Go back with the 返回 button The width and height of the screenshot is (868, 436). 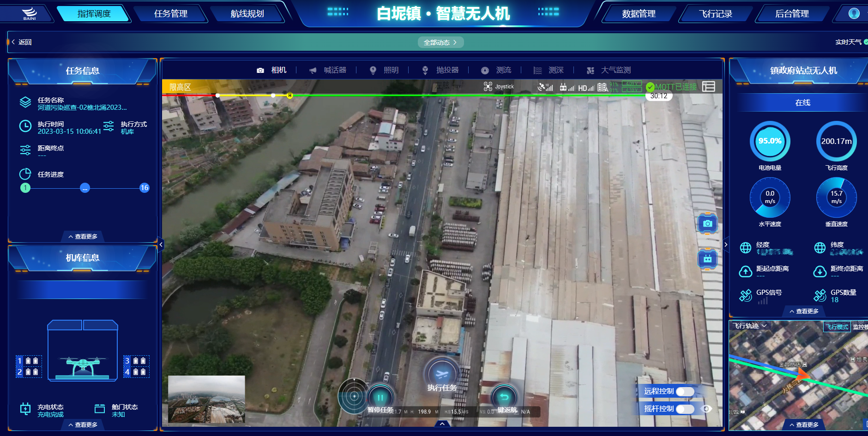point(21,42)
